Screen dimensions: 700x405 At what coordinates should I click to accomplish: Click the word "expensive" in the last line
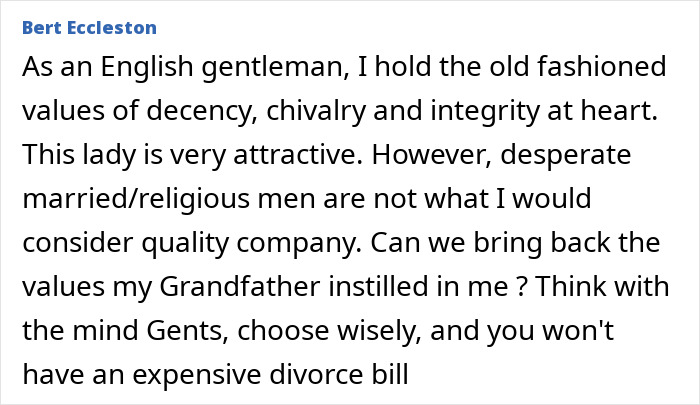click(x=196, y=374)
